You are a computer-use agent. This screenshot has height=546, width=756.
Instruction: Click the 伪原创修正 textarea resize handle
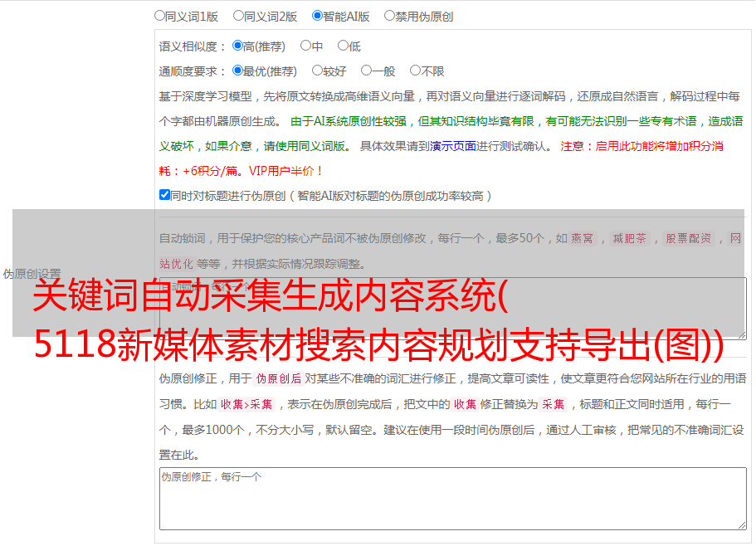742,526
